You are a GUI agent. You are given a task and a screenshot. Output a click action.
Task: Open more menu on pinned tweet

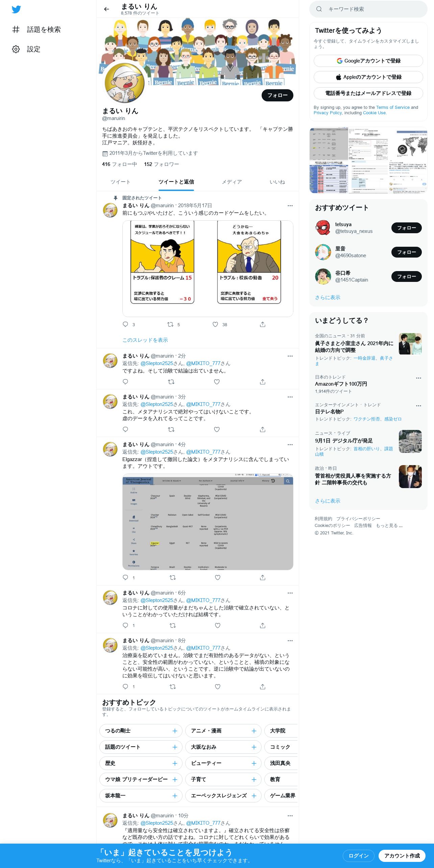click(x=290, y=206)
